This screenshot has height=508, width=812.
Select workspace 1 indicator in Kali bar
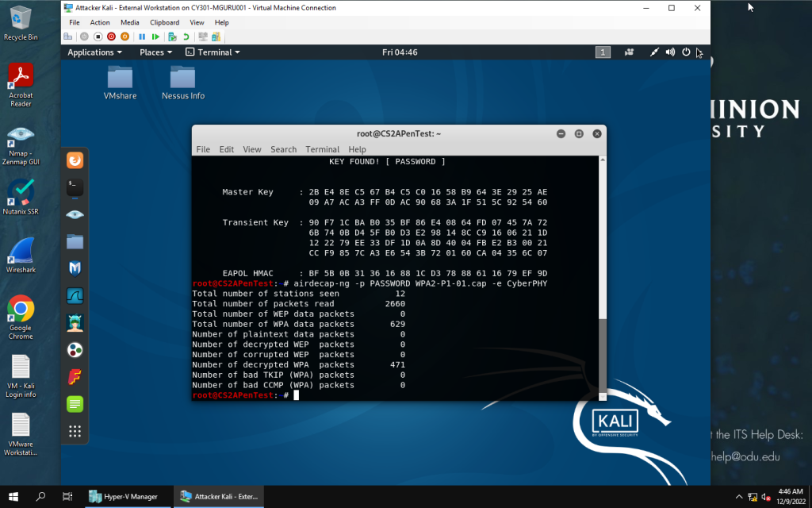603,52
